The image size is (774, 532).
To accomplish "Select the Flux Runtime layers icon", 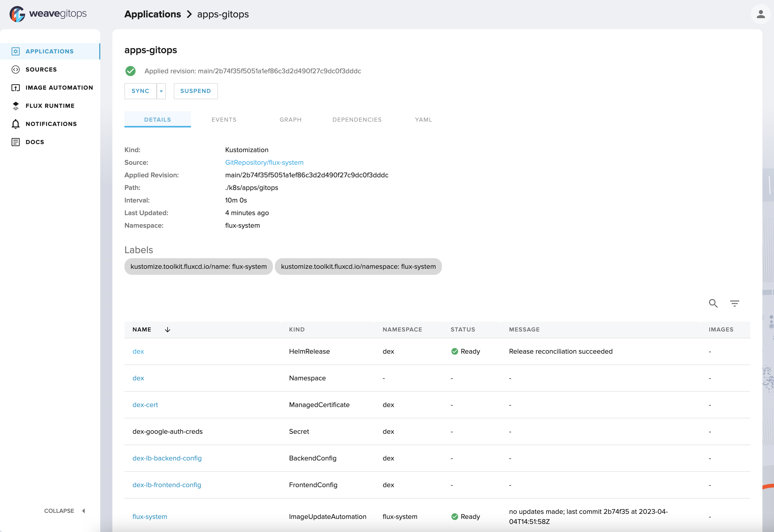I will tap(16, 106).
